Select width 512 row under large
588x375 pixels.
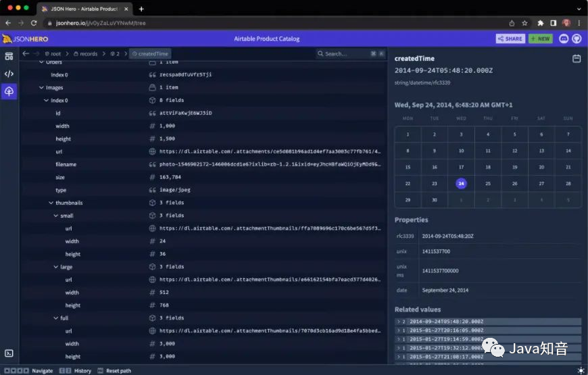tap(203, 292)
